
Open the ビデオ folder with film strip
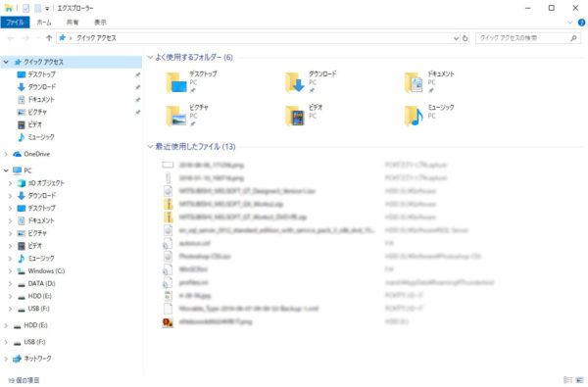point(295,117)
